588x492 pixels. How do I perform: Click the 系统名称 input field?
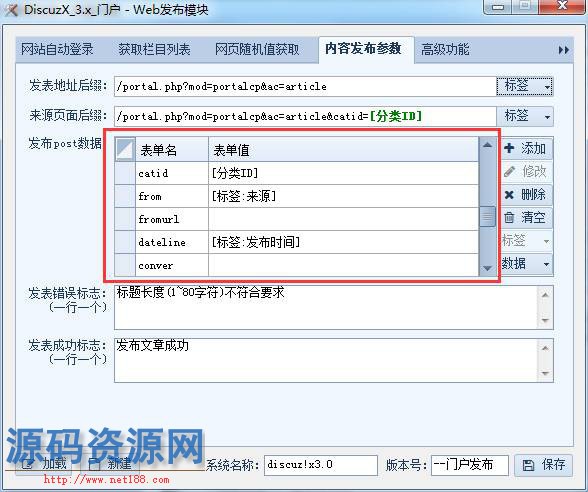tap(321, 465)
